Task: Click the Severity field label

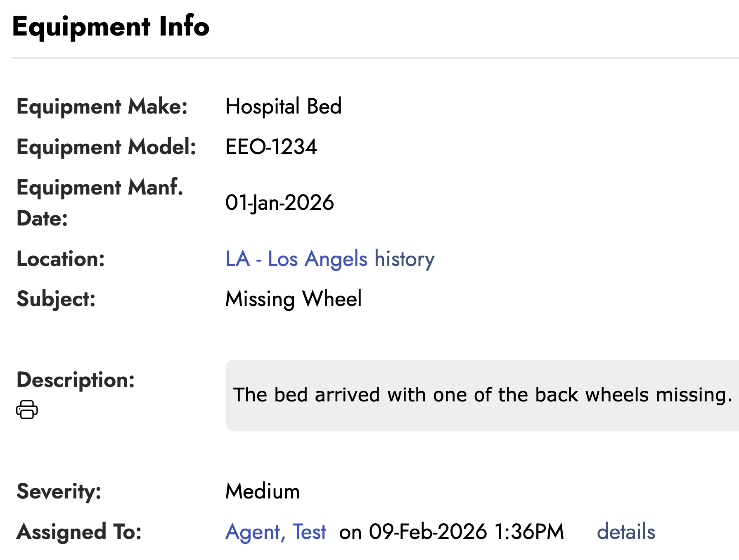Action: click(x=59, y=491)
